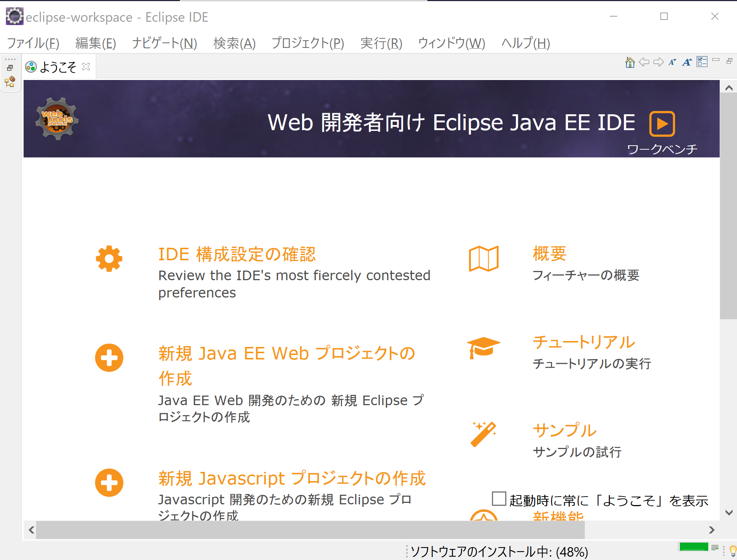The height and width of the screenshot is (560, 737).
Task: Click the Workbench play arrow icon
Action: click(x=662, y=124)
